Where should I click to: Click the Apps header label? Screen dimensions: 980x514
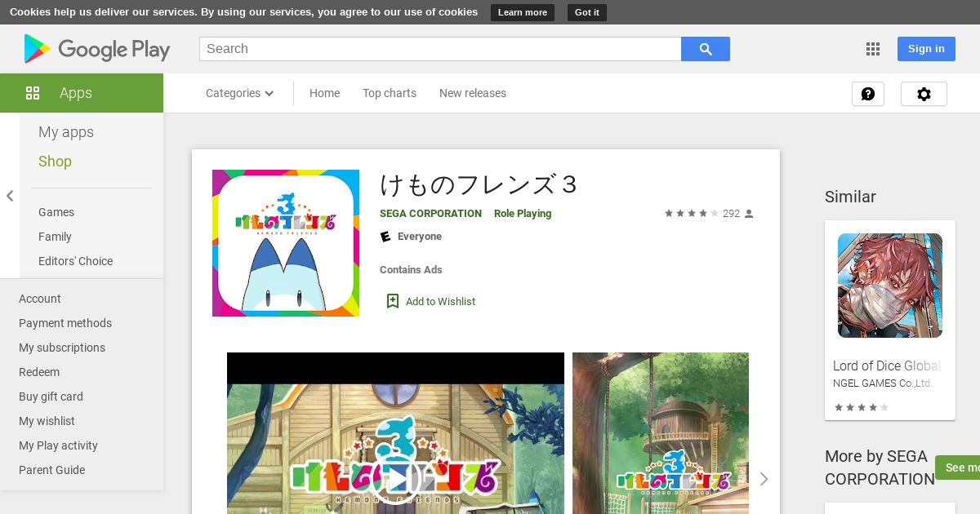tap(76, 93)
